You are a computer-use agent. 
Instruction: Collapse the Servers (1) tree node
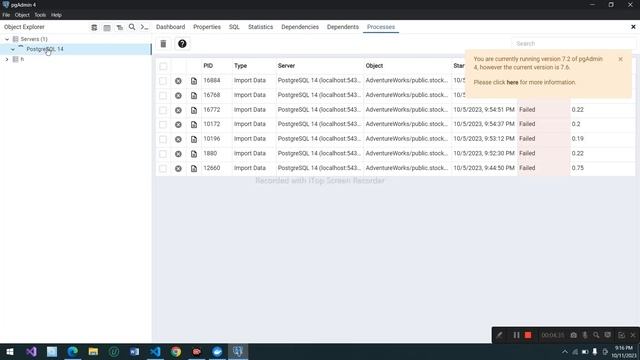(x=7, y=39)
